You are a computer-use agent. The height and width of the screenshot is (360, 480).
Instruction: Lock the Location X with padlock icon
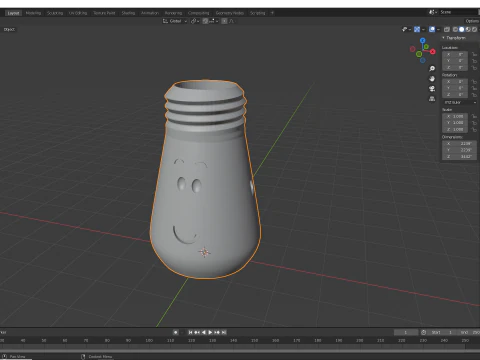(474, 54)
